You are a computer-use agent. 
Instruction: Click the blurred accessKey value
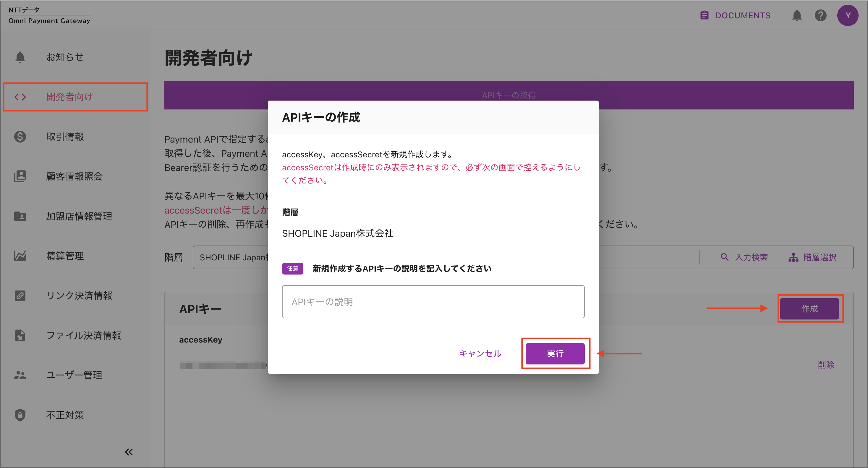click(x=223, y=366)
